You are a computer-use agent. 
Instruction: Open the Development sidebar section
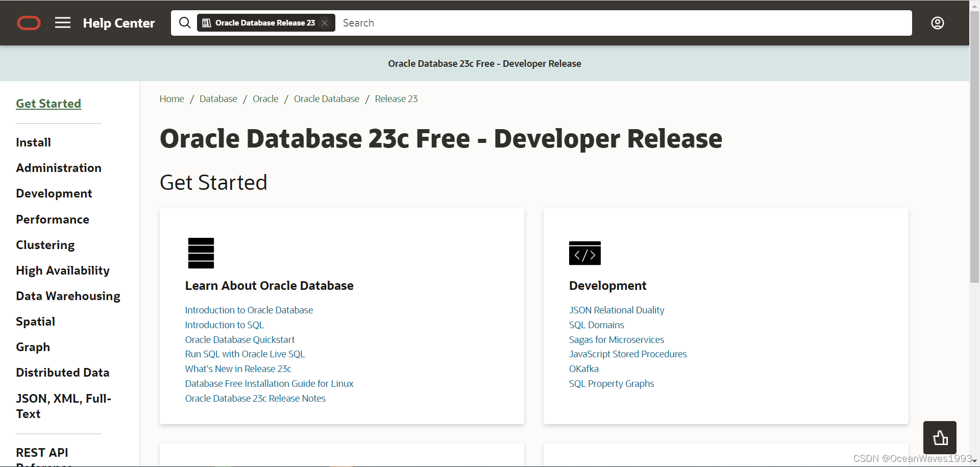(54, 193)
